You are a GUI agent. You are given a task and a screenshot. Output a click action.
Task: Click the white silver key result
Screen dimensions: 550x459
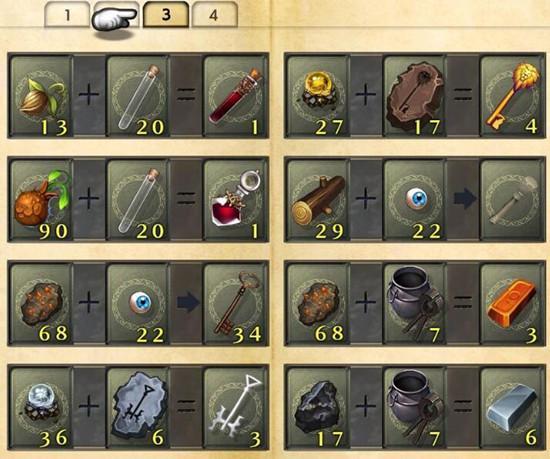(235, 407)
